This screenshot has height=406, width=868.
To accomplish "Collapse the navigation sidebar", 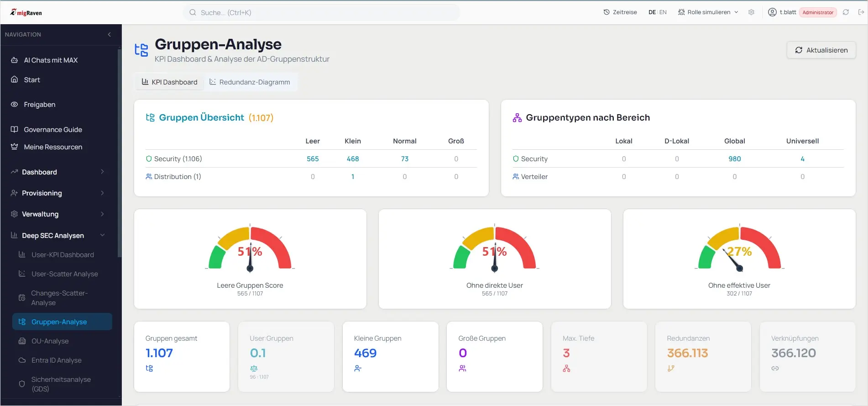I will (x=109, y=35).
